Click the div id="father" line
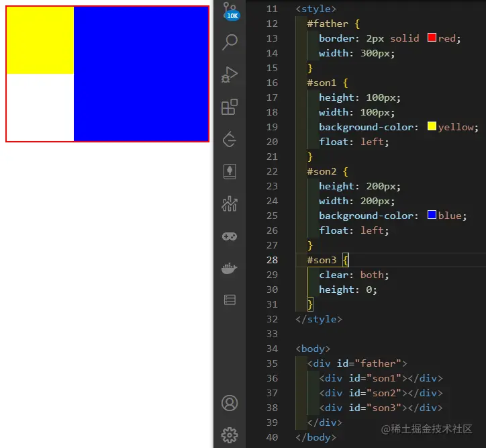Viewport: 486px width, 448px height. 356,363
